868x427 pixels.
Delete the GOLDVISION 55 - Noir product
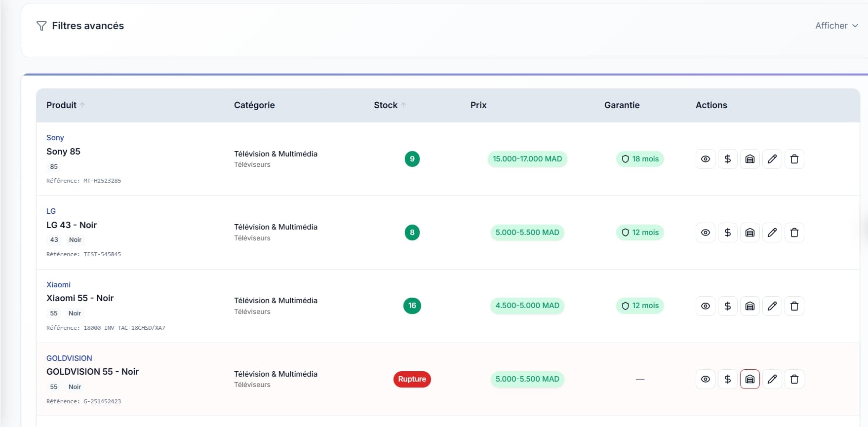pyautogui.click(x=794, y=379)
